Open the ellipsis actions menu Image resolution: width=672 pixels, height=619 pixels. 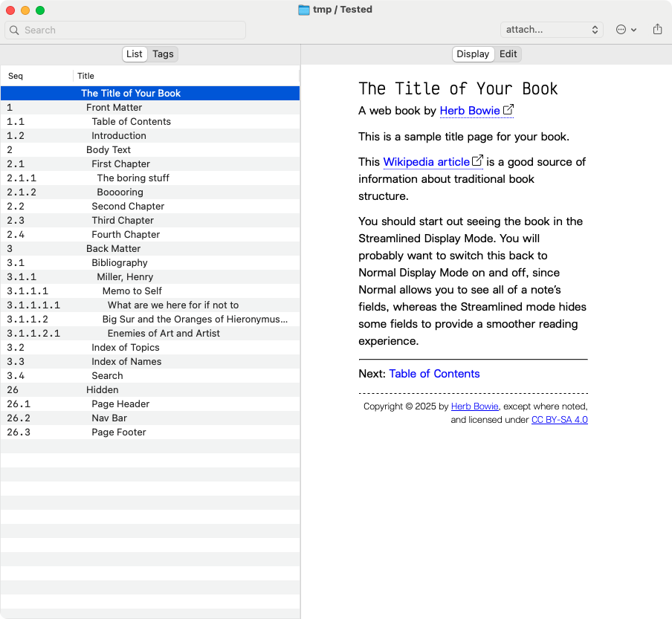tap(626, 30)
